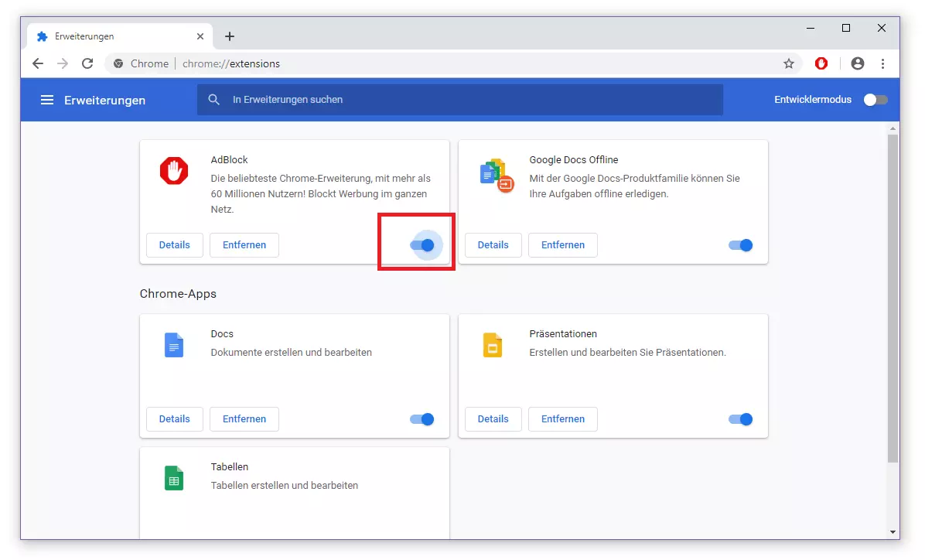Click the forward navigation arrow
Image resolution: width=925 pixels, height=560 pixels.
tap(63, 63)
